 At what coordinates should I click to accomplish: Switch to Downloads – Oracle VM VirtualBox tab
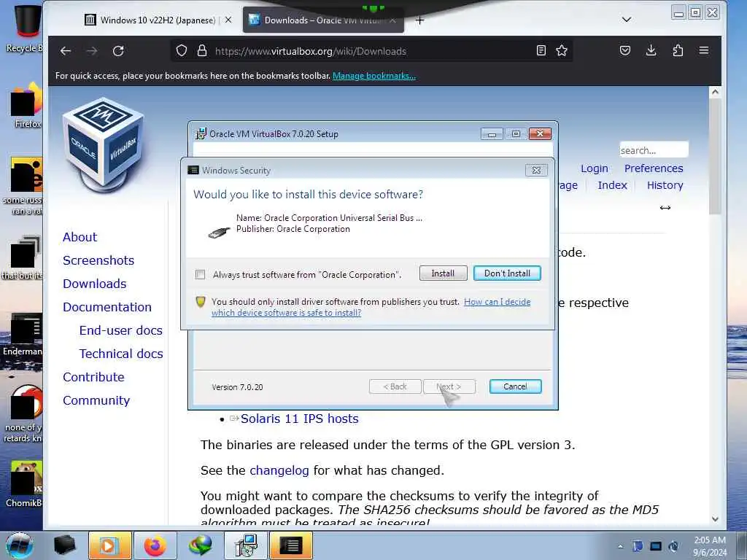323,20
